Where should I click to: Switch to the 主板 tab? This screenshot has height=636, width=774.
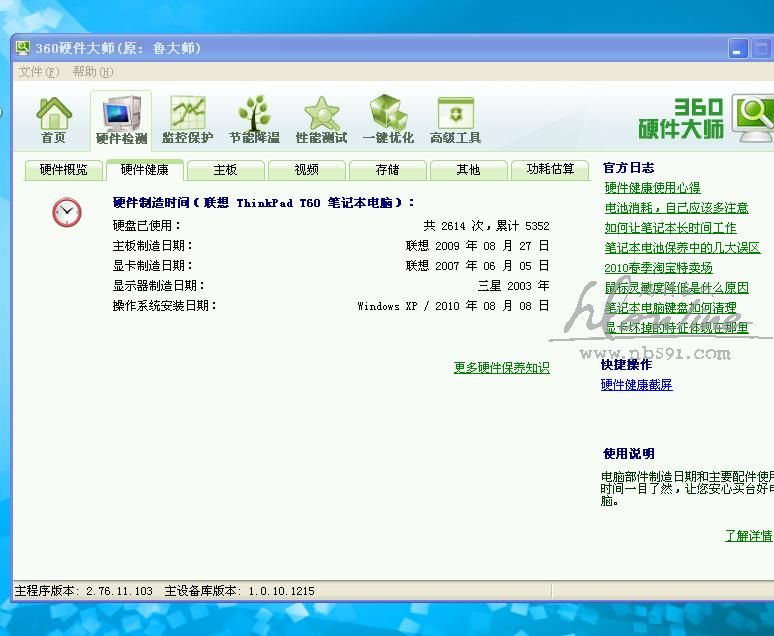226,170
